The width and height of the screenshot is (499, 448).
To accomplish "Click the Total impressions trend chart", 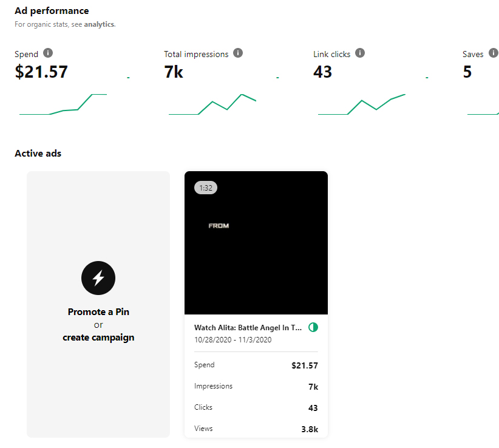I will [212, 104].
